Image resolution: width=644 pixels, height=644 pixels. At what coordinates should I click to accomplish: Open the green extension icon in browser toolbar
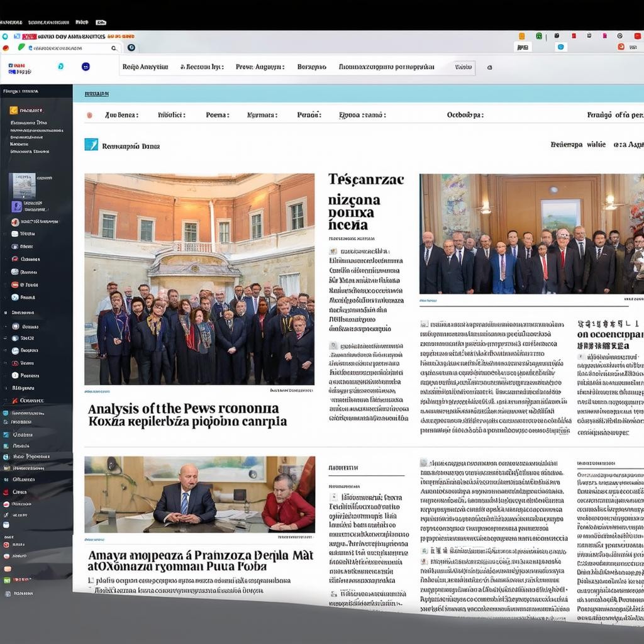[539, 36]
